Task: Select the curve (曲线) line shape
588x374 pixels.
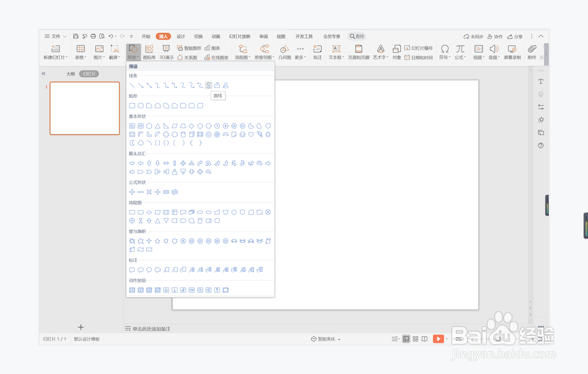Action: 208,85
